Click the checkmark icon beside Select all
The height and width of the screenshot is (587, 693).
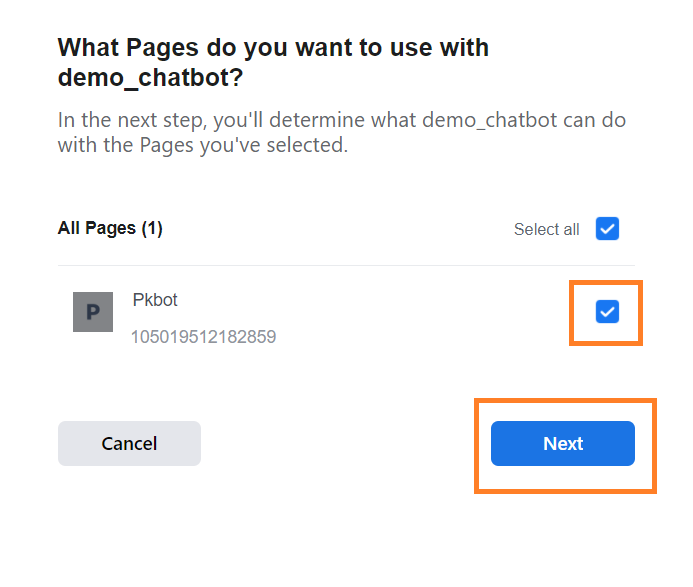tap(607, 229)
